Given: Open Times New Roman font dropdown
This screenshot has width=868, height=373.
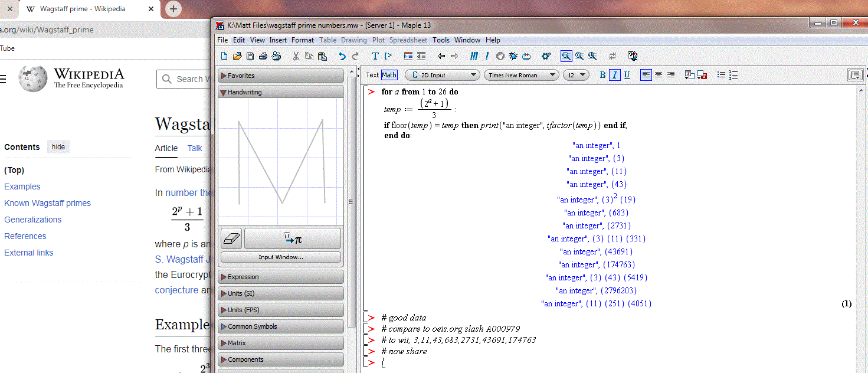Looking at the screenshot, I should point(522,75).
